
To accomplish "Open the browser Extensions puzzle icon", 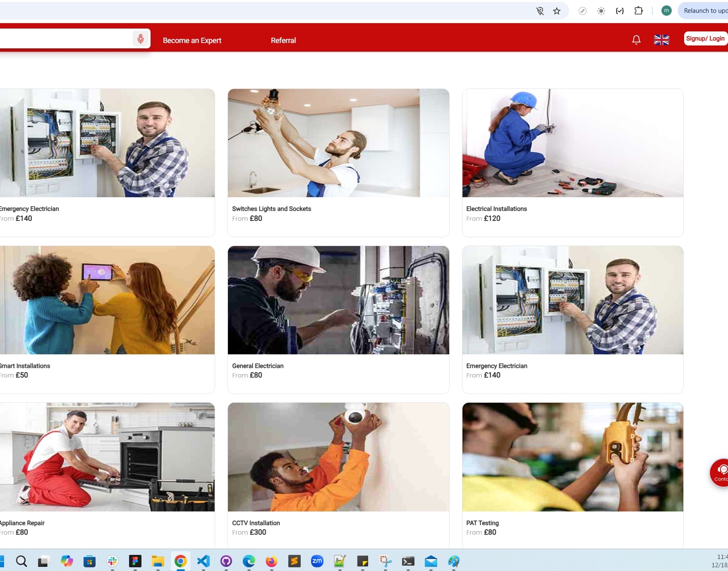I will (638, 11).
